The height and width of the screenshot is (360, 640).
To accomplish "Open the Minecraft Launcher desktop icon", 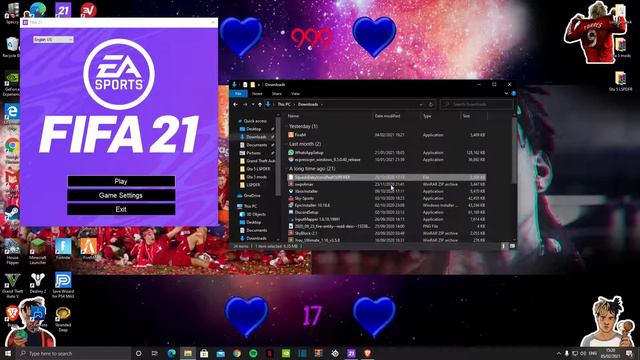I will [x=38, y=251].
